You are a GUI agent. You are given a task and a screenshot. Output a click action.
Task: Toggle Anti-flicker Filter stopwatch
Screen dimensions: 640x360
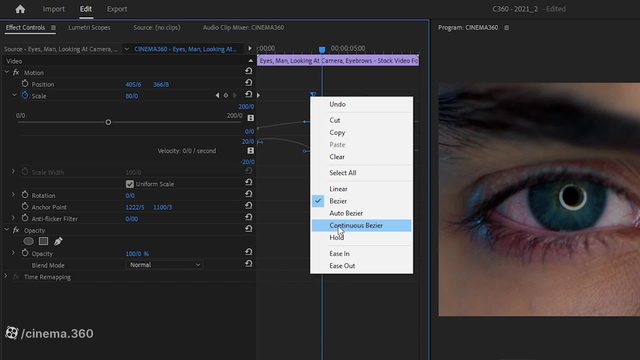click(x=25, y=218)
